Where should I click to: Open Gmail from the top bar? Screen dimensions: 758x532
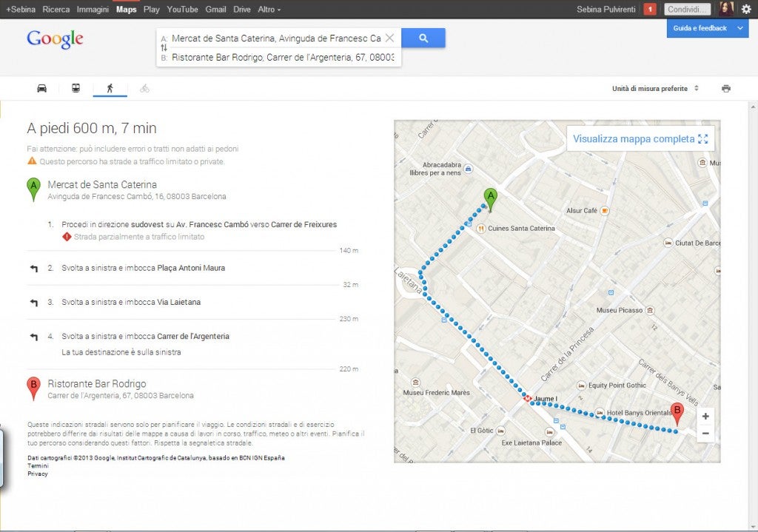[x=215, y=9]
